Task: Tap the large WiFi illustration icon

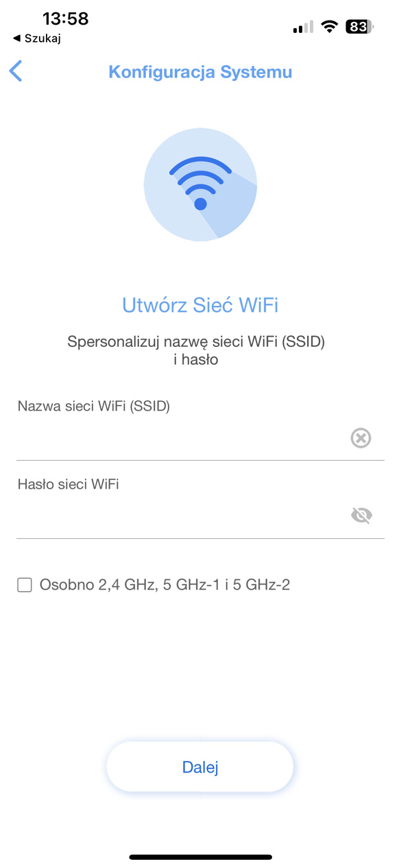Action: pyautogui.click(x=201, y=185)
